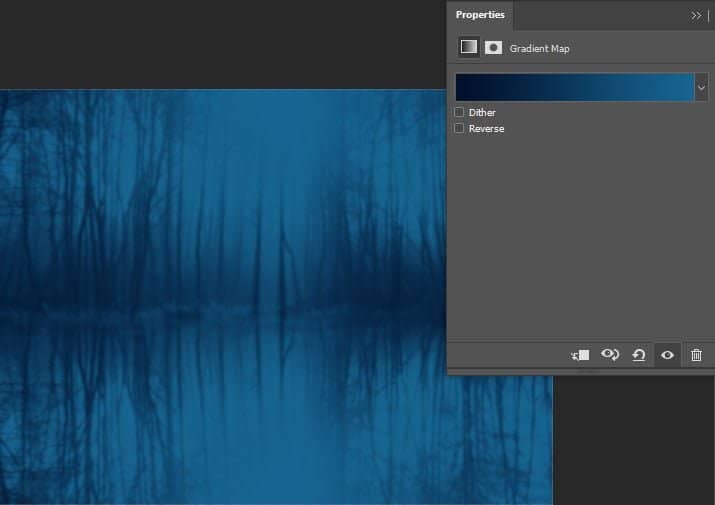Reset to adjustment defaults
The width and height of the screenshot is (715, 505).
[x=638, y=355]
